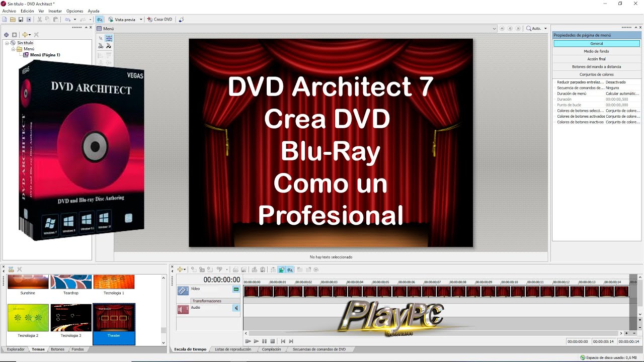644x362 pixels.
Task: Click the Cut scissors icon
Action: [x=40, y=20]
